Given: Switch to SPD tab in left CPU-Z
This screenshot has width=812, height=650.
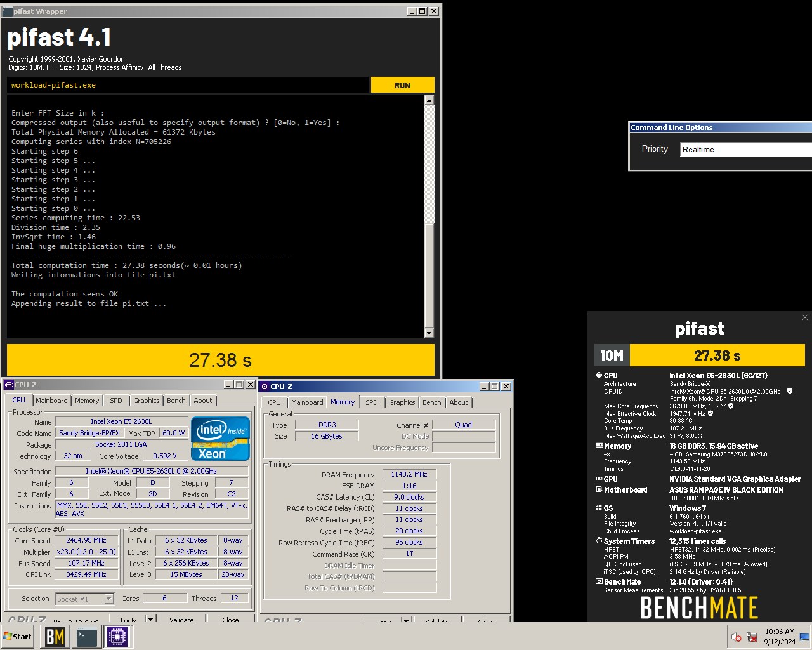Looking at the screenshot, I should point(116,401).
